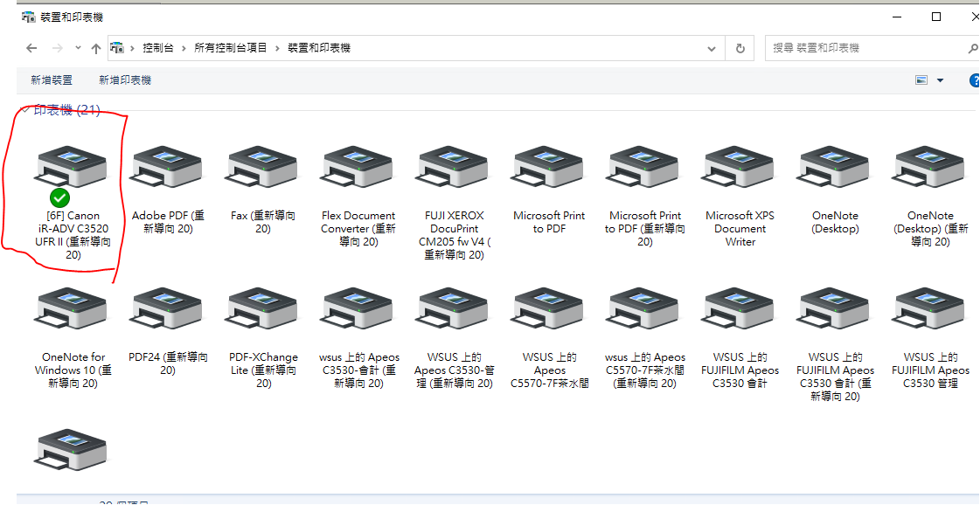Collapse the 印表機 (21) group
The image size is (980, 505).
[x=24, y=110]
